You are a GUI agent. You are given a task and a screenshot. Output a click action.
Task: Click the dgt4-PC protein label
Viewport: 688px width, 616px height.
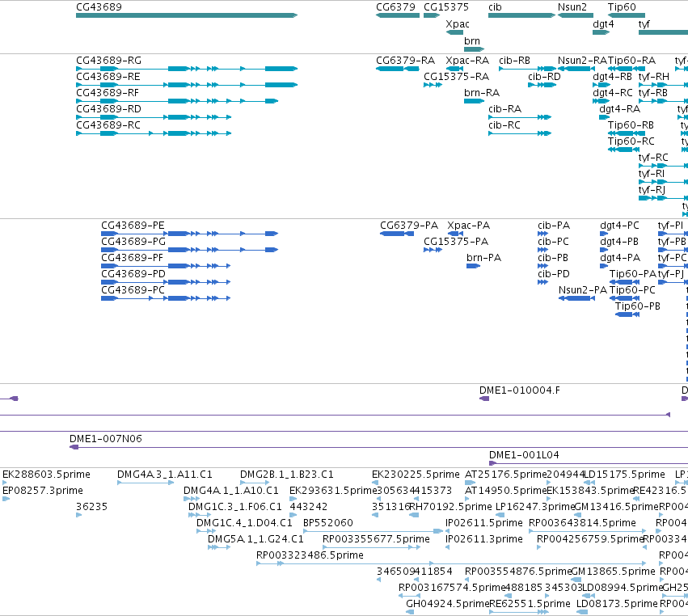tap(619, 226)
